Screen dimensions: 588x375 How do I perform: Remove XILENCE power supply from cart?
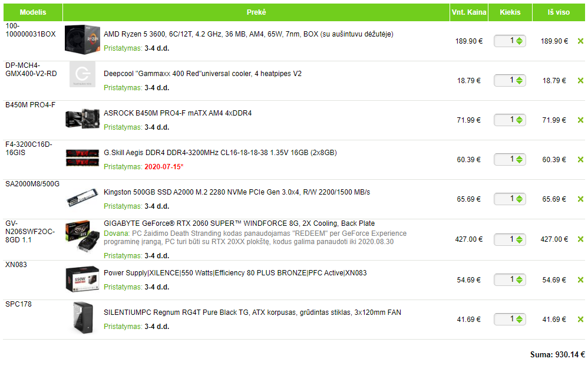coord(580,279)
